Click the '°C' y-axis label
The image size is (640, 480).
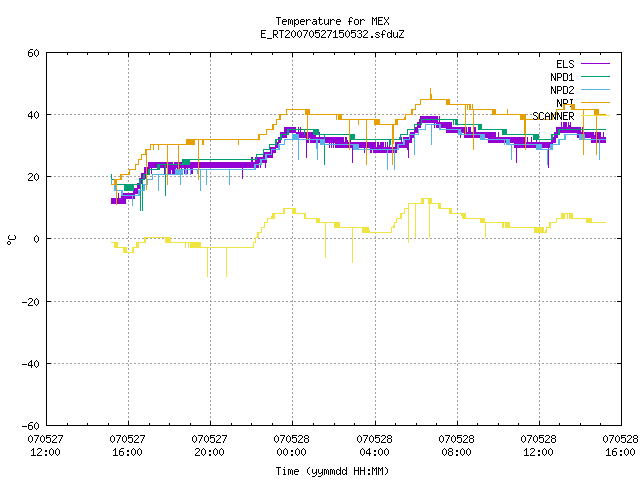coord(11,240)
